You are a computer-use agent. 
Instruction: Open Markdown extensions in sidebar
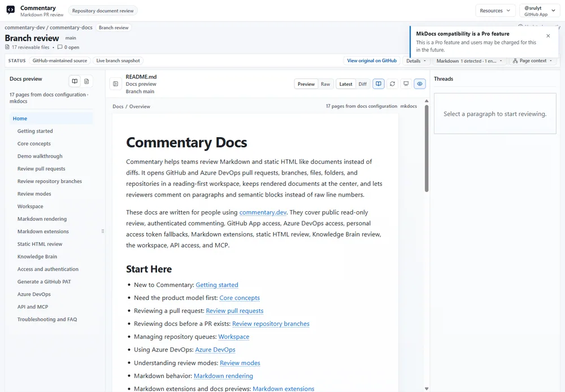click(43, 232)
